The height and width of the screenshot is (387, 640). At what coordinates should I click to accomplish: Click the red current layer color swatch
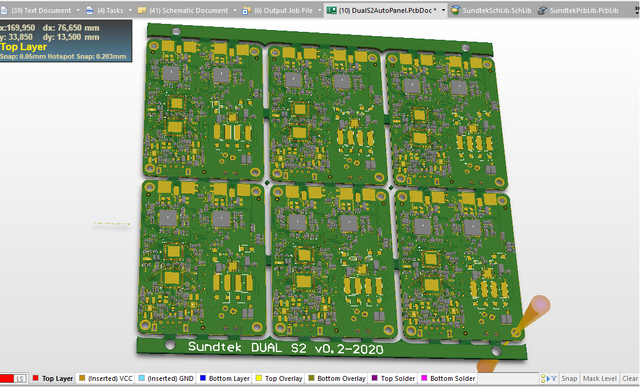click(7, 378)
